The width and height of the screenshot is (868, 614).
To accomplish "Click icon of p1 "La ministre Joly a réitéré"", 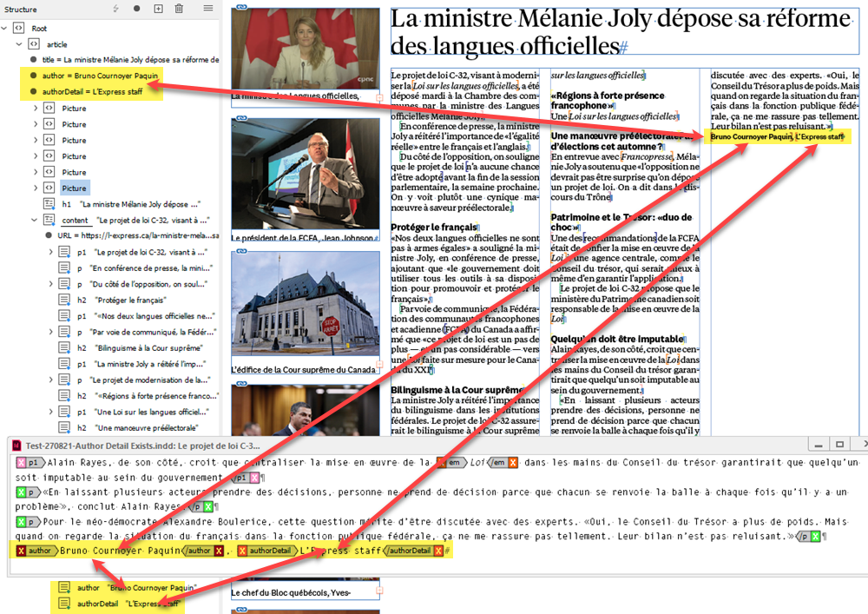I will click(65, 364).
